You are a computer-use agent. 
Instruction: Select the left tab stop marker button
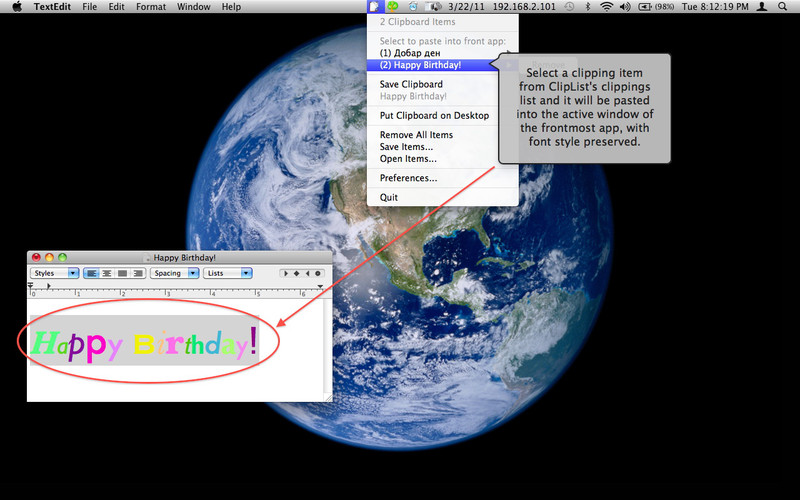[x=286, y=273]
